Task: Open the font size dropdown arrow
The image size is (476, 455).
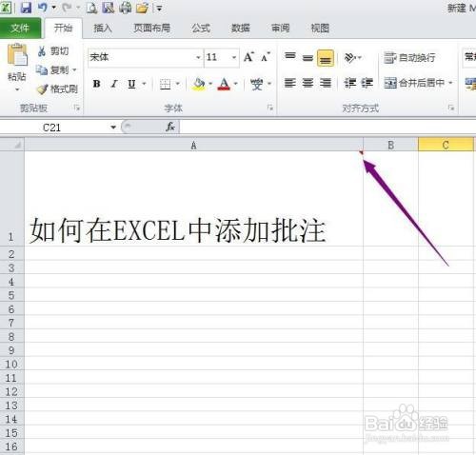Action: coord(234,57)
